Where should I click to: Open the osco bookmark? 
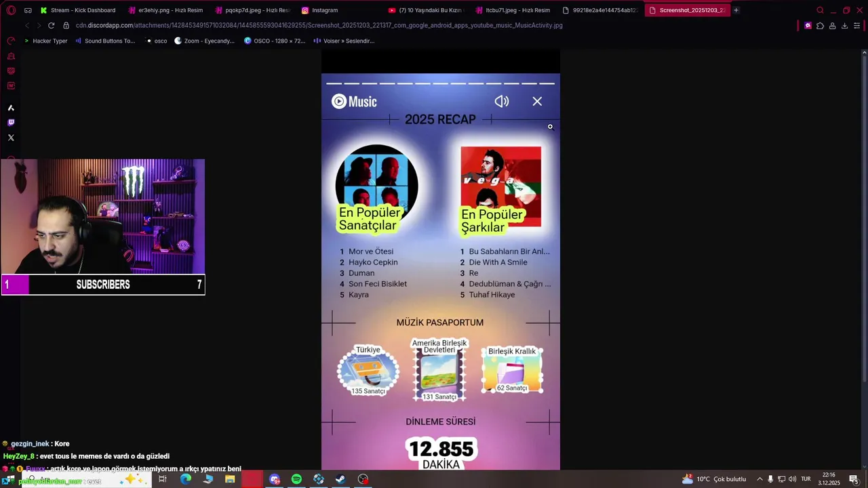157,41
